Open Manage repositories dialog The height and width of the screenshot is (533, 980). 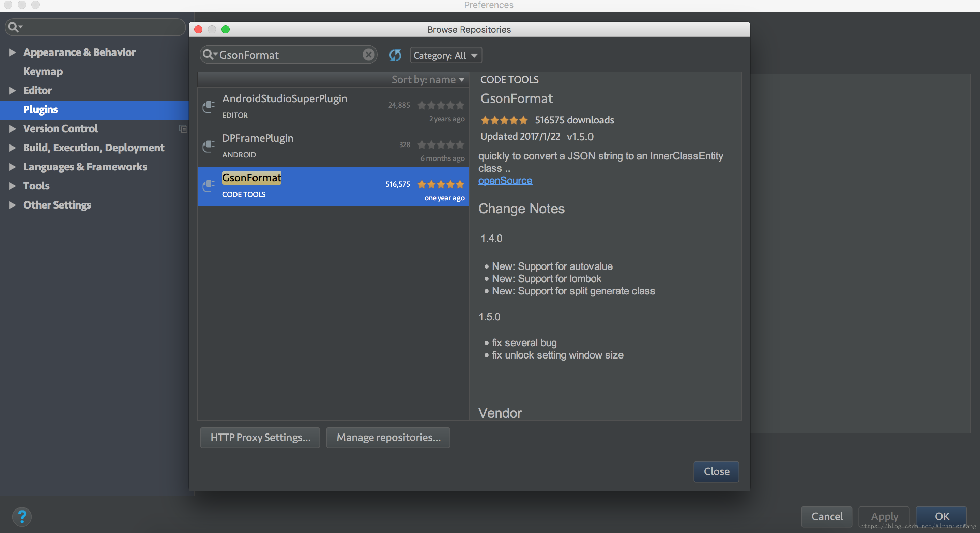[388, 438]
